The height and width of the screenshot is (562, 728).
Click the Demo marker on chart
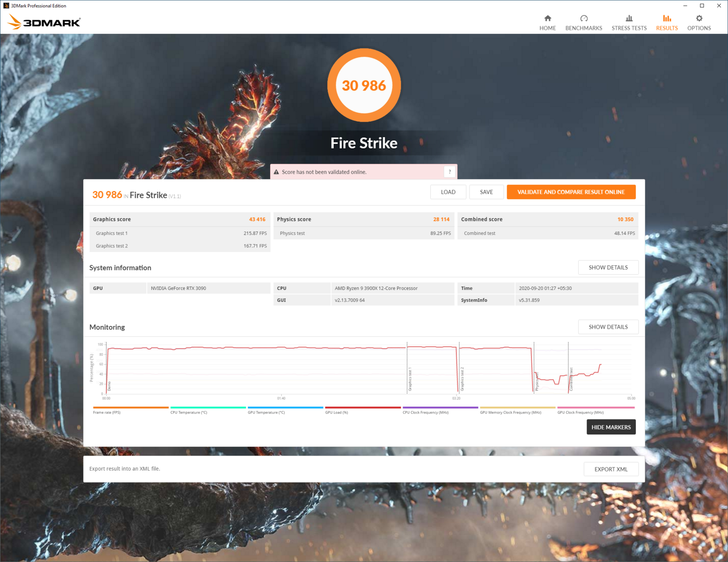(110, 386)
